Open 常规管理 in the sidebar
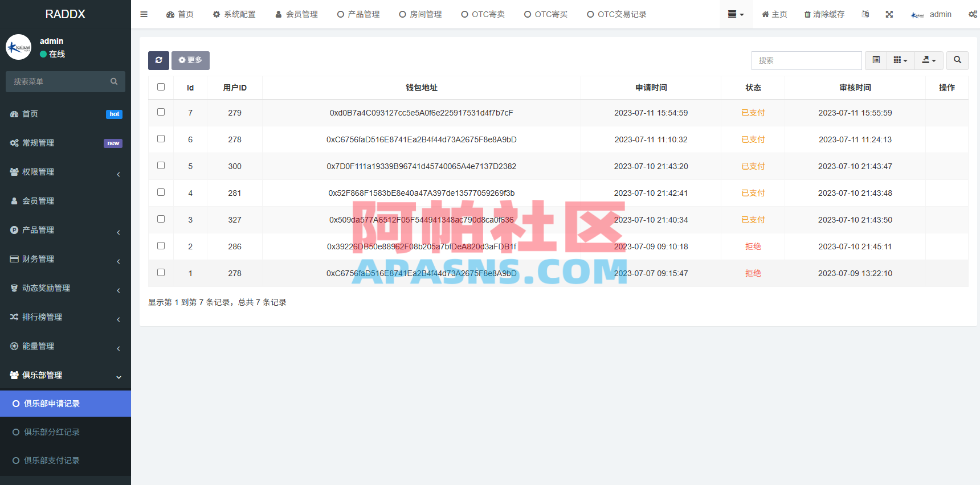 66,143
